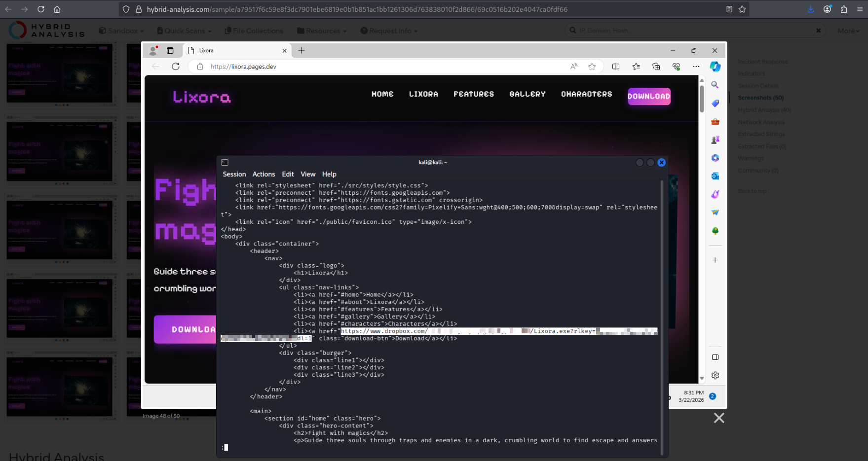Select the CHARACTERS link in Lixora navigation
Screen dimensions: 868x461
point(586,94)
